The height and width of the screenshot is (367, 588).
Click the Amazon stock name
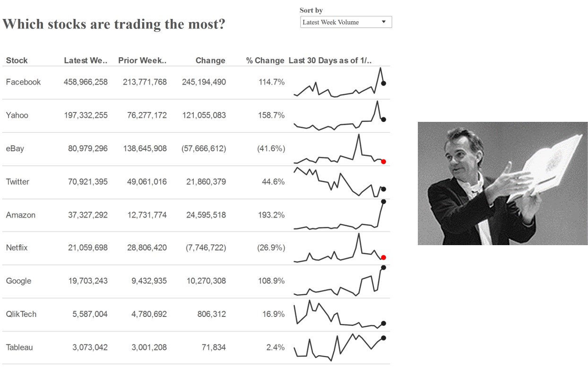point(20,215)
